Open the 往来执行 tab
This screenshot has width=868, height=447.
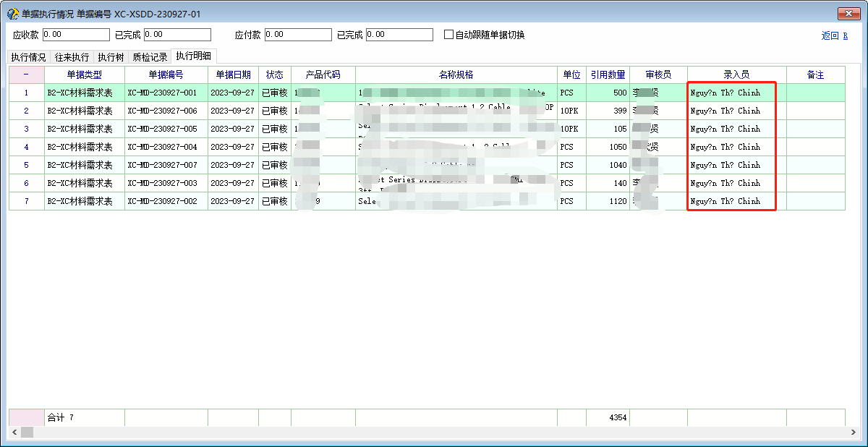pos(72,57)
